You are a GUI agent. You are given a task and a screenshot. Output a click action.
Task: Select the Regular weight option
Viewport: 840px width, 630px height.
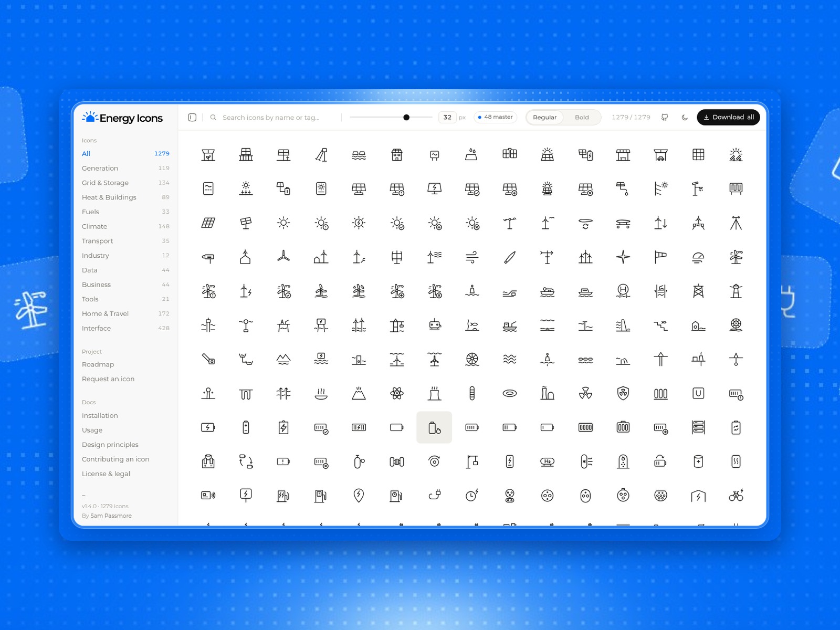point(544,117)
